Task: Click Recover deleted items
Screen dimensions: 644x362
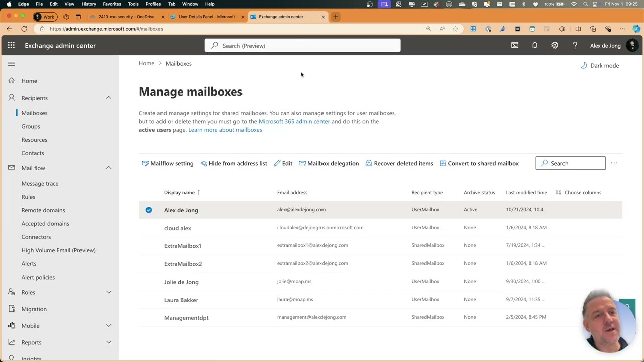Action: 399,163
